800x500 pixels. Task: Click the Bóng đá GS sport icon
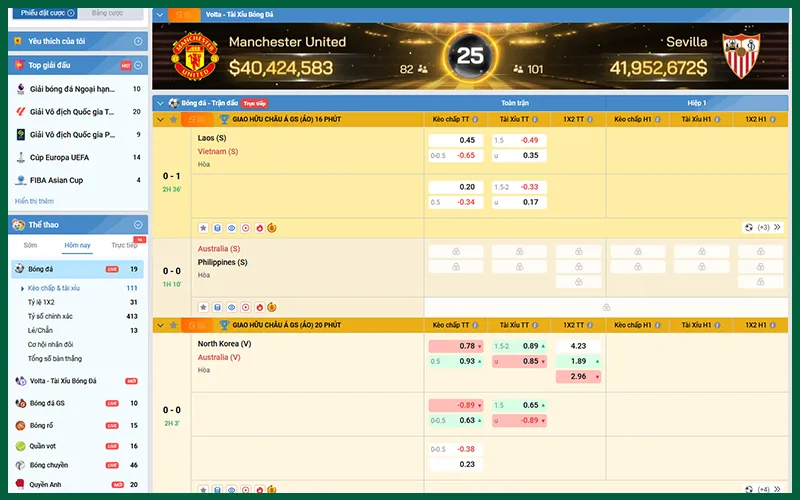click(x=20, y=403)
